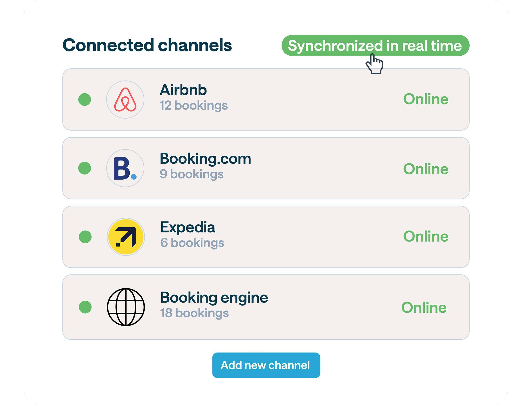Click the 18 bookings count text

point(194,313)
